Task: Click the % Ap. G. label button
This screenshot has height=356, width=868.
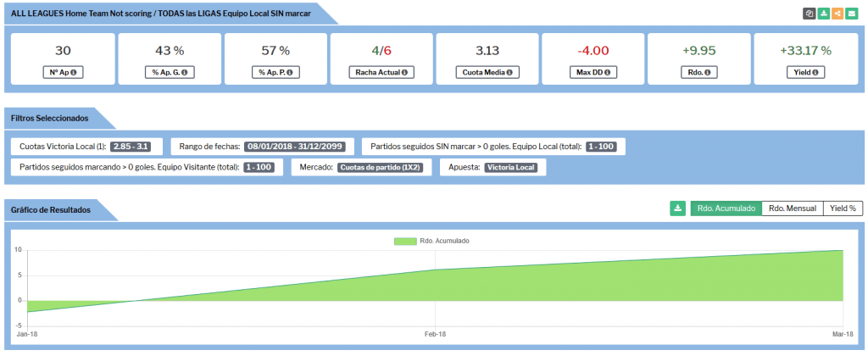Action: pyautogui.click(x=169, y=73)
